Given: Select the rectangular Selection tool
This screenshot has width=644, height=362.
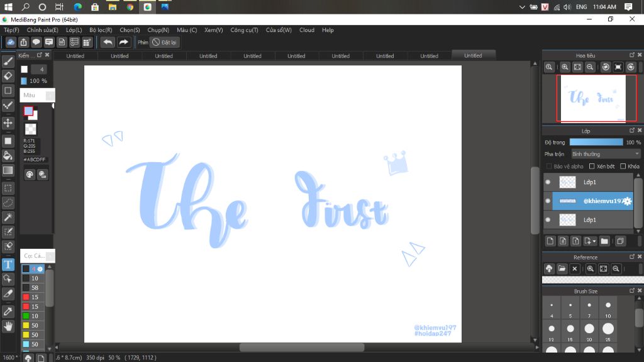Looking at the screenshot, I should pos(8,188).
